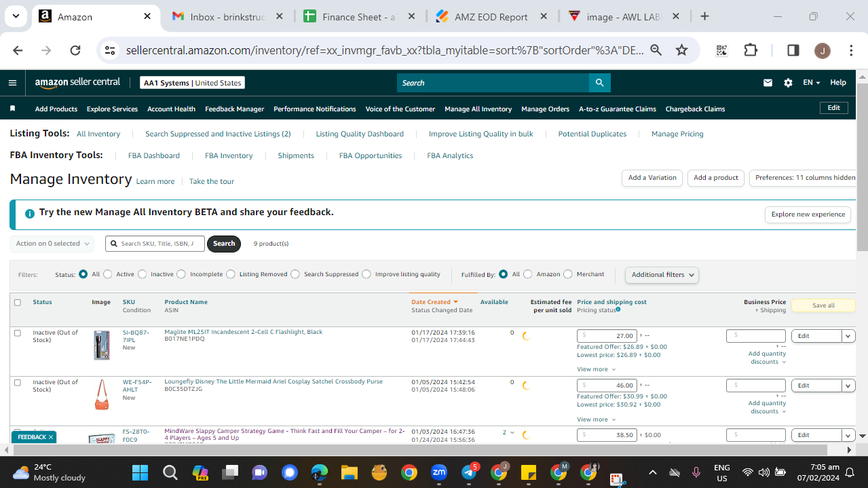Open Zoom app from the taskbar
868x488 pixels.
(x=438, y=472)
